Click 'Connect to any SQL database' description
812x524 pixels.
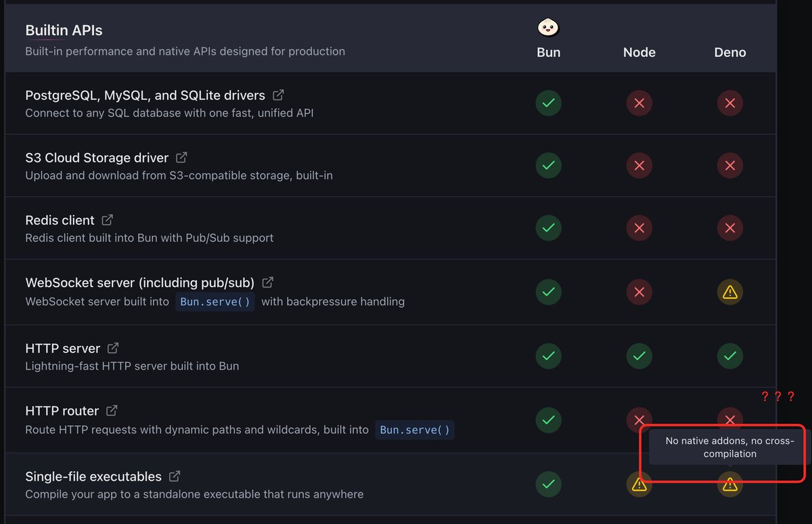click(169, 113)
